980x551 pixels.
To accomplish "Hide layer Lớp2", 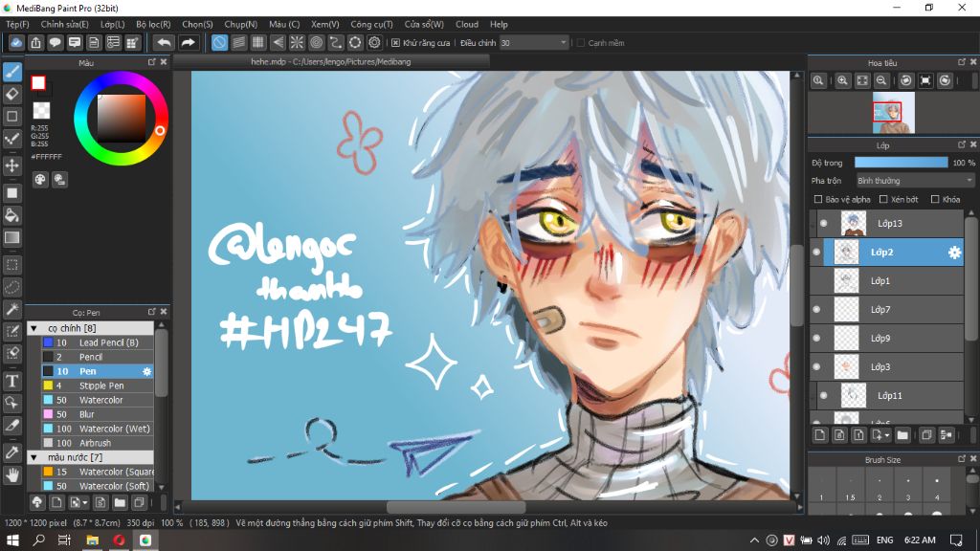I will (816, 253).
